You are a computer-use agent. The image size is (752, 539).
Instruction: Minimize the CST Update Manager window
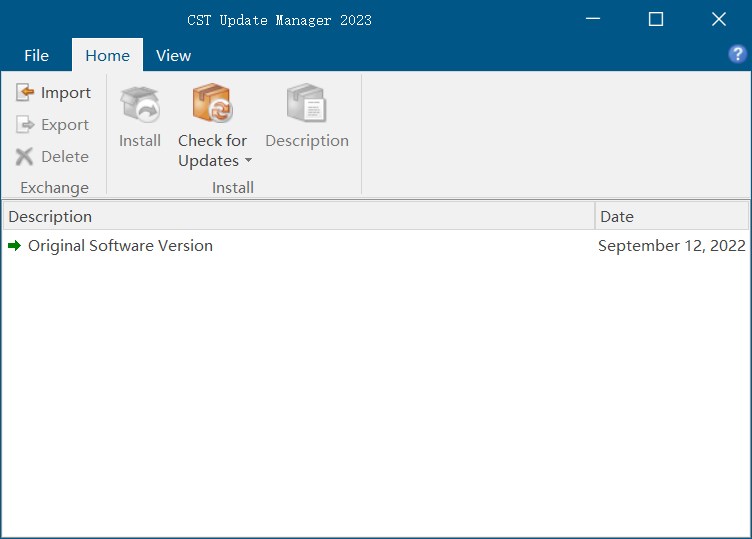point(593,19)
